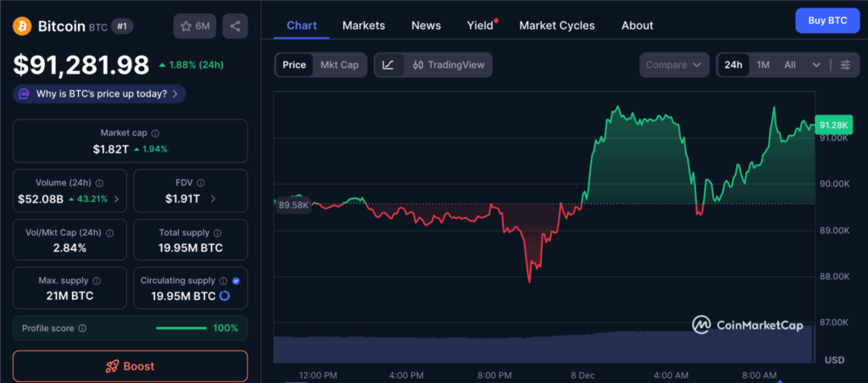Select the 1M time range
The width and height of the screenshot is (868, 383).
coord(763,65)
